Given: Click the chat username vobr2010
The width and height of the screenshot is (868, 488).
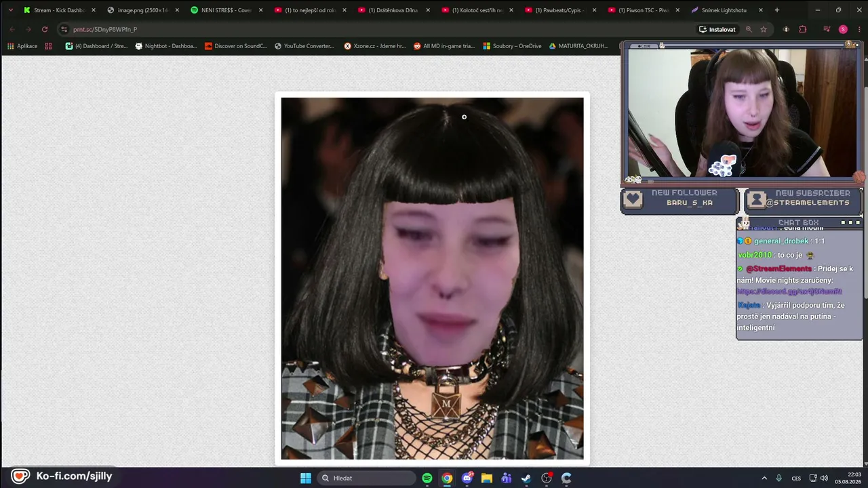Looking at the screenshot, I should (755, 255).
